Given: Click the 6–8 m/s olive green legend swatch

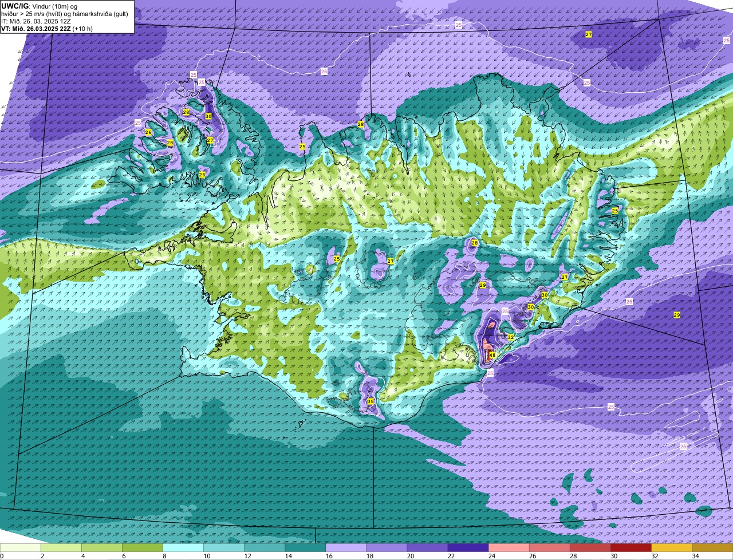Looking at the screenshot, I should (x=143, y=548).
